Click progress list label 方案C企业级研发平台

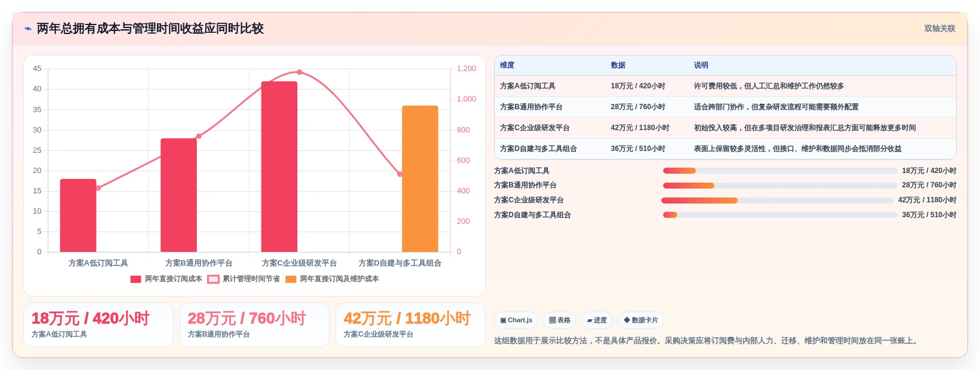click(x=529, y=200)
